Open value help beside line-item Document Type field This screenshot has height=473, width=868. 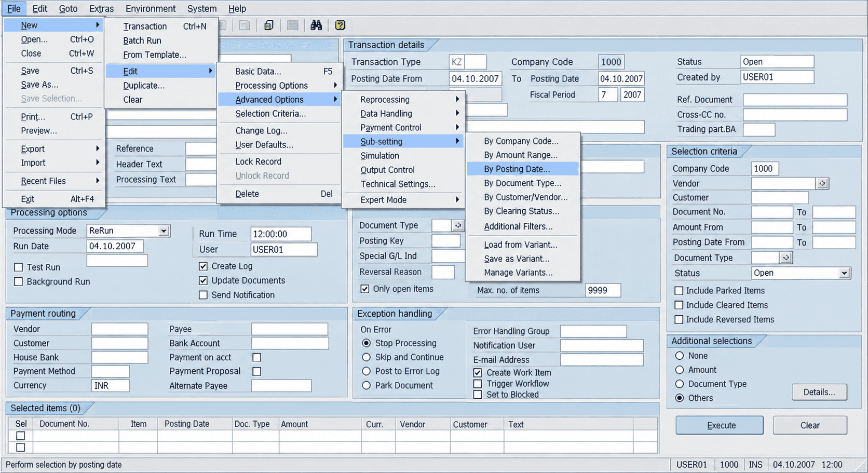[458, 225]
